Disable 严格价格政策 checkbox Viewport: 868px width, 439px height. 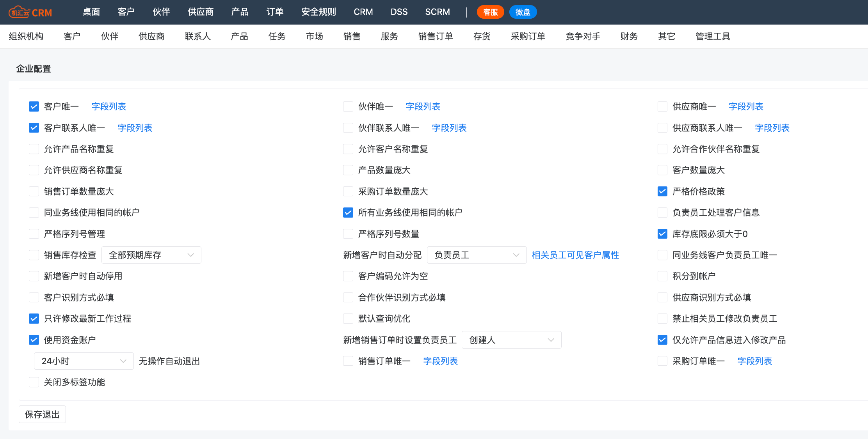click(662, 191)
